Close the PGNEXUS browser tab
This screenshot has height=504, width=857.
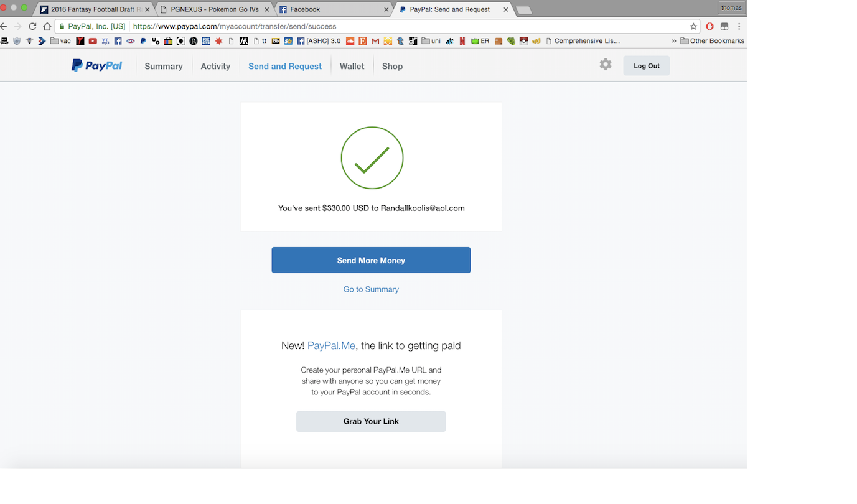click(x=266, y=9)
